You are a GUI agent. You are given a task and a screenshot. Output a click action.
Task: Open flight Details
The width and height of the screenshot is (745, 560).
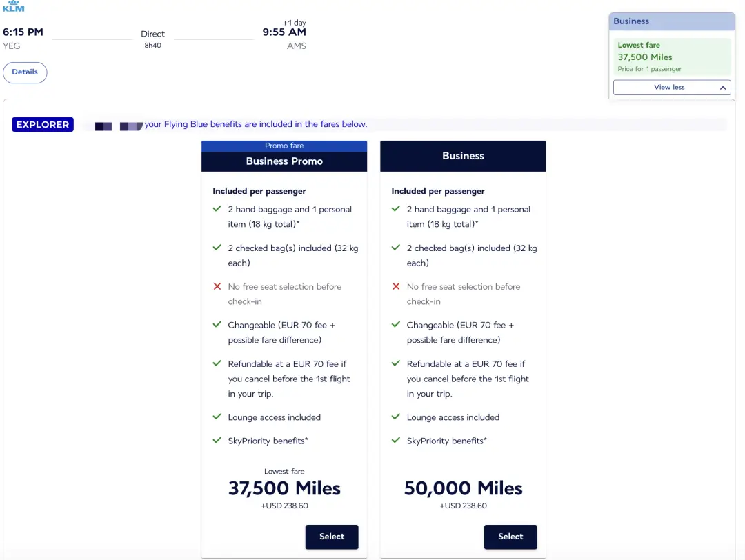point(25,72)
